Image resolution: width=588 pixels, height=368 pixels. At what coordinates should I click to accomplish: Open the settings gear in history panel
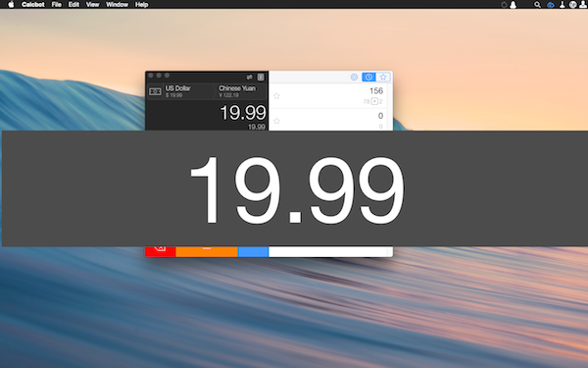coord(354,77)
